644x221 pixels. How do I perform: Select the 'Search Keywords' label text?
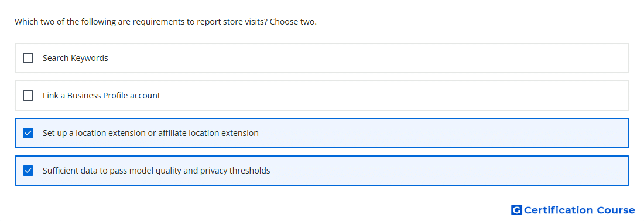[x=75, y=58]
